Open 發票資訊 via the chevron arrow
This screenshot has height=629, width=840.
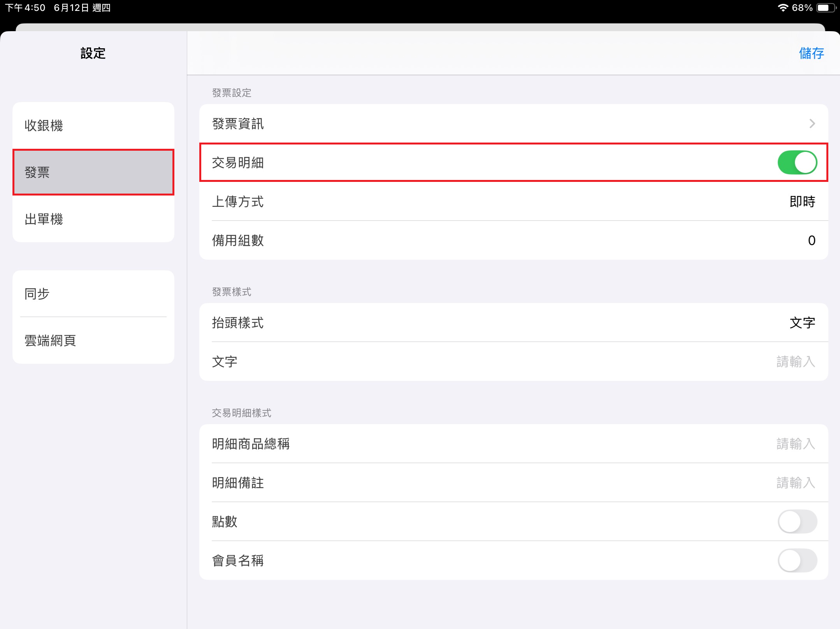pyautogui.click(x=812, y=123)
